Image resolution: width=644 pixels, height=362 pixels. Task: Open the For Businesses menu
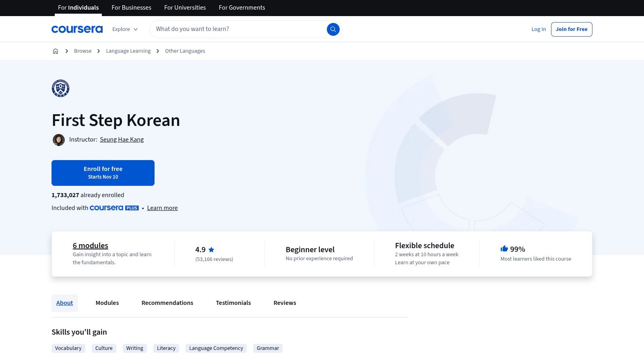point(131,8)
